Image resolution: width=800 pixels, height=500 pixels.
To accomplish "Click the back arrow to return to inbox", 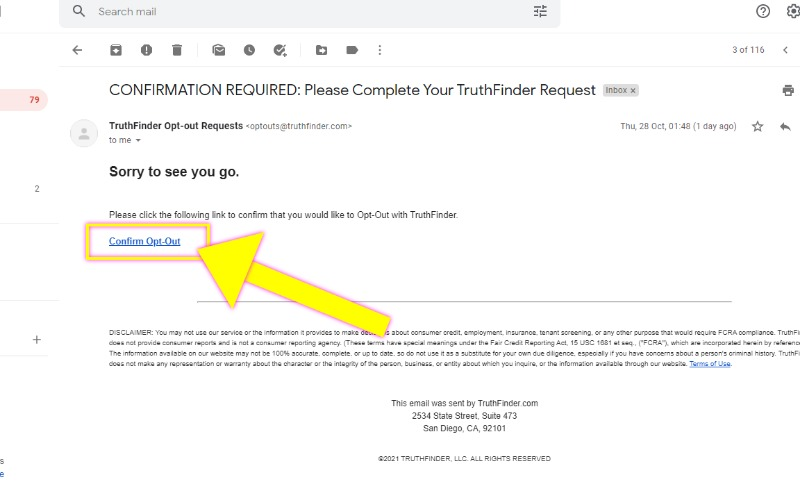I will 77,50.
